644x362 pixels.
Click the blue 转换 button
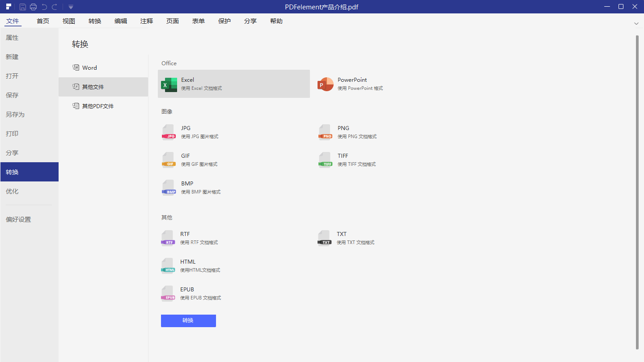tap(188, 320)
